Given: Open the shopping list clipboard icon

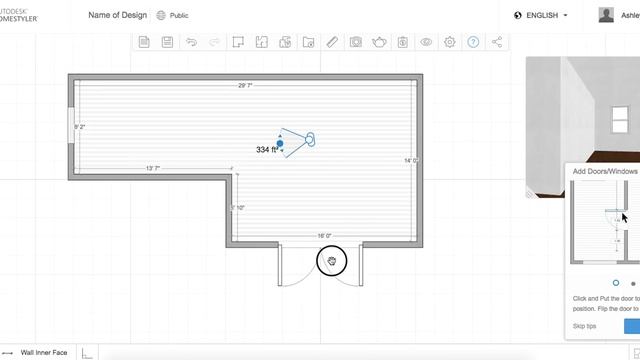Looking at the screenshot, I should 403,42.
